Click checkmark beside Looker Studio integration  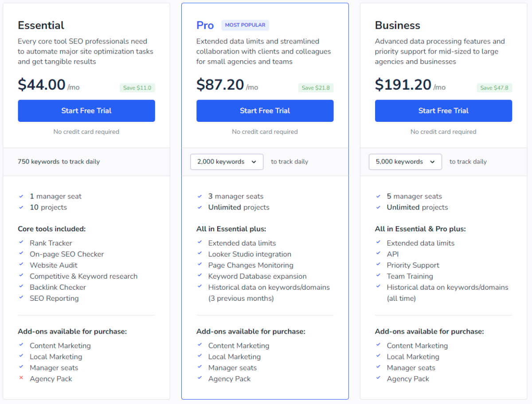[x=199, y=253]
